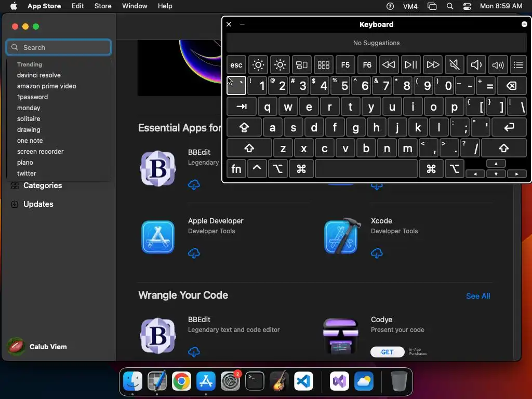Open Terminal from the Dock
Viewport: 532px width, 399px height.
255,381
